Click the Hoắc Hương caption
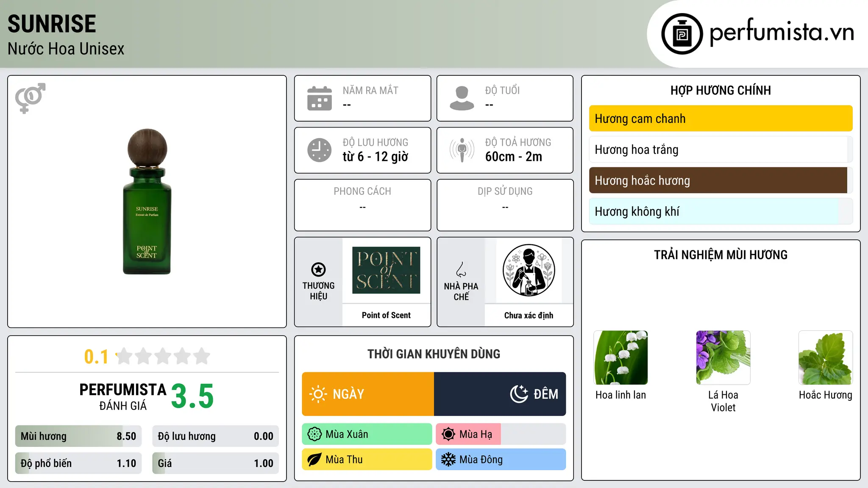Viewport: 868px width, 488px height. click(826, 395)
